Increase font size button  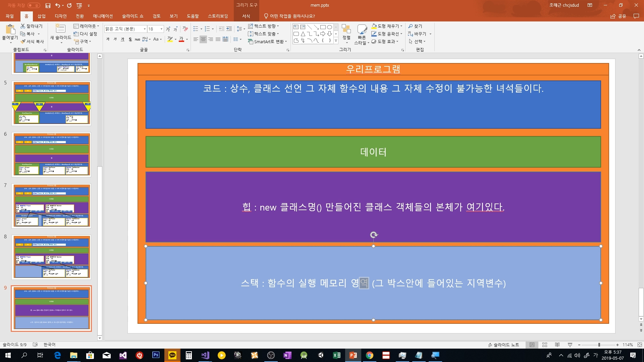point(168,29)
